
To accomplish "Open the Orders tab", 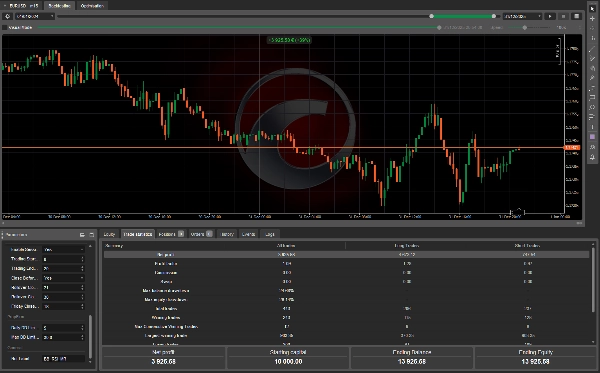I will [x=201, y=234].
